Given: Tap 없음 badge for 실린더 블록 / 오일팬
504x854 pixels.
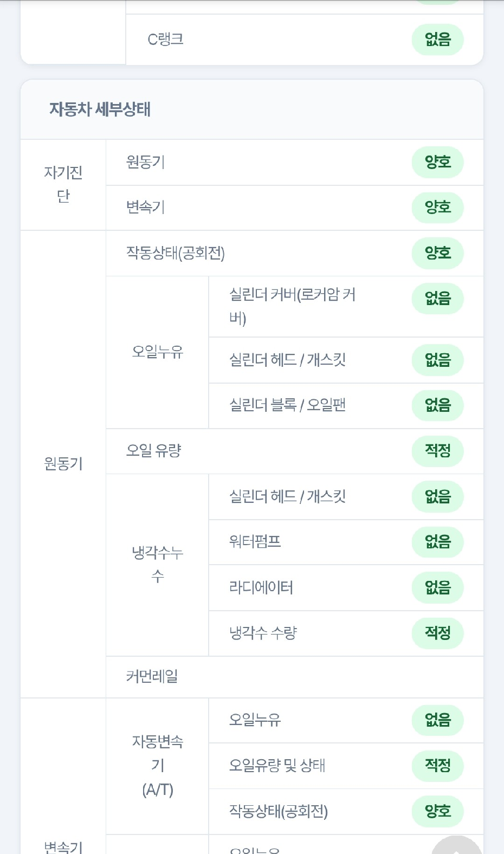Looking at the screenshot, I should [437, 405].
